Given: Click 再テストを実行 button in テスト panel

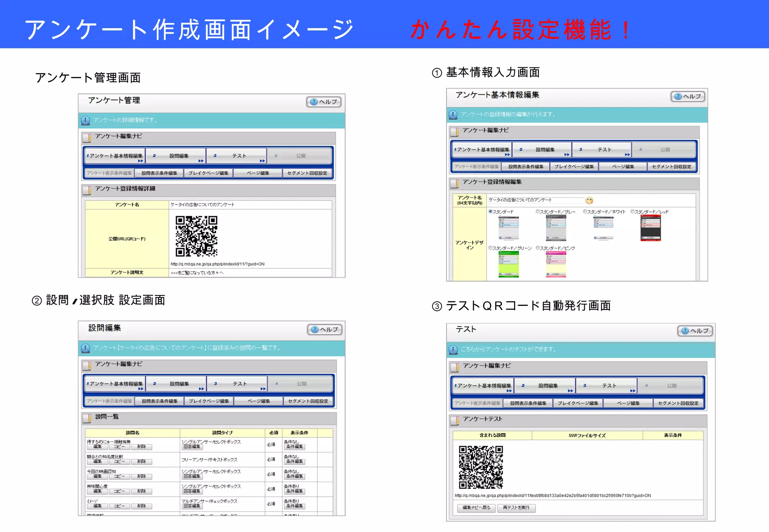Looking at the screenshot, I should [516, 508].
